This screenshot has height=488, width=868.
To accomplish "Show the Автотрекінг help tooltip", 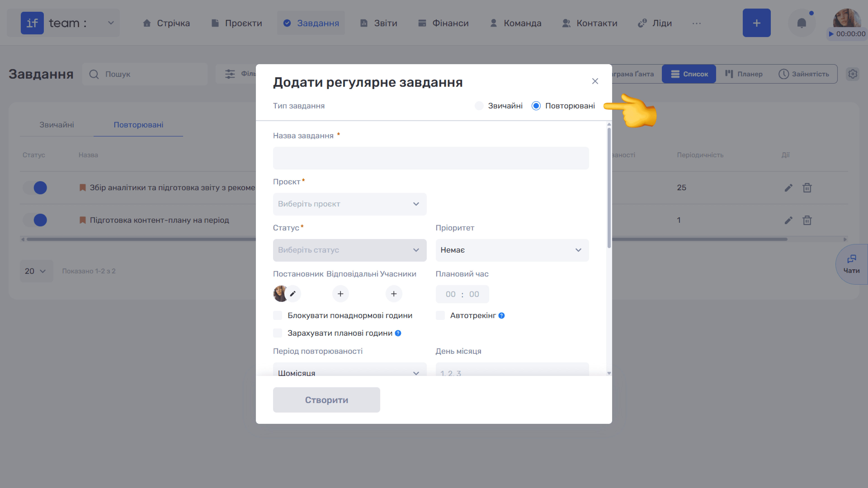I will click(x=501, y=316).
